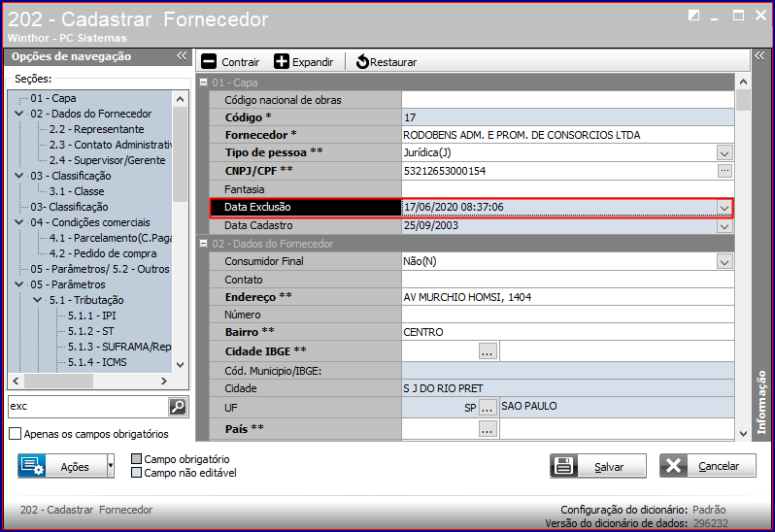The image size is (775, 532).
Task: Select 4.2 - Pedido de compra tree item
Action: click(103, 253)
